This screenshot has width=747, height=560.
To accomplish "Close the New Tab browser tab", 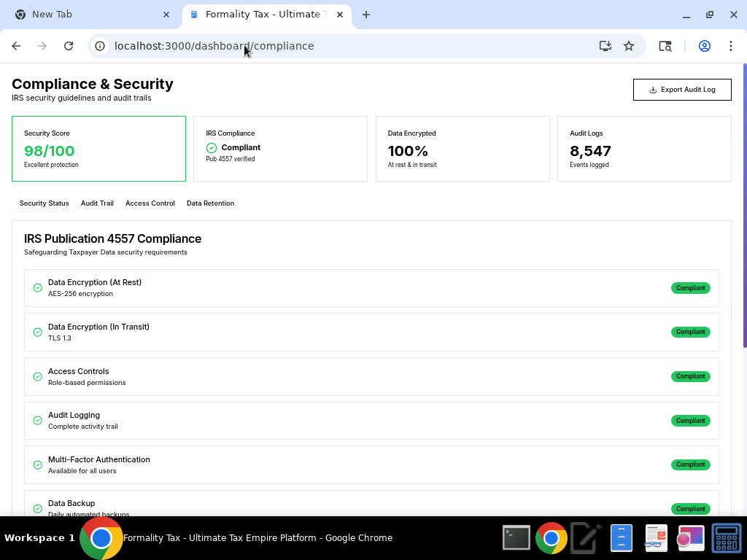I will [x=166, y=15].
